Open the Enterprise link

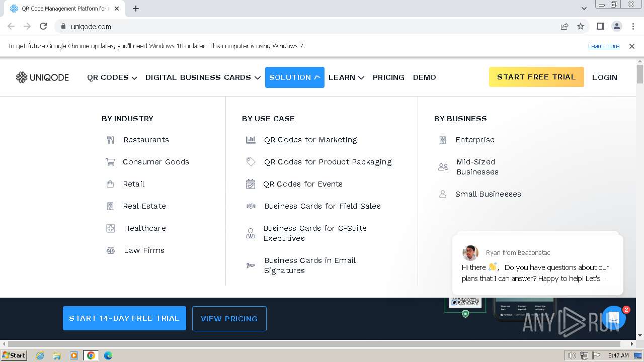475,140
